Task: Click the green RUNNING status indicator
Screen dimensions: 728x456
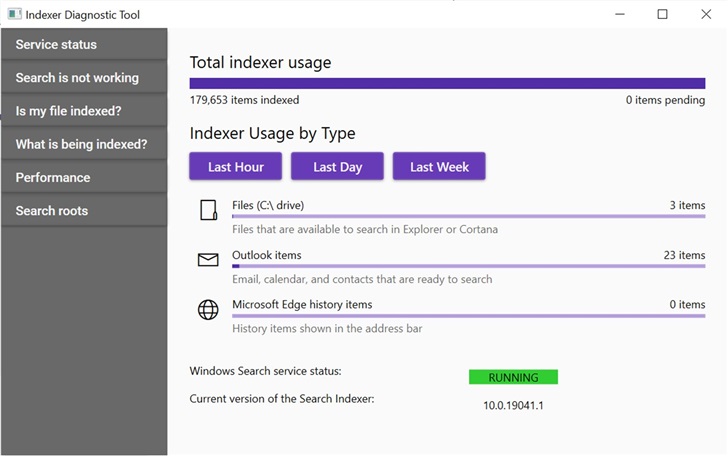Action: pyautogui.click(x=513, y=377)
